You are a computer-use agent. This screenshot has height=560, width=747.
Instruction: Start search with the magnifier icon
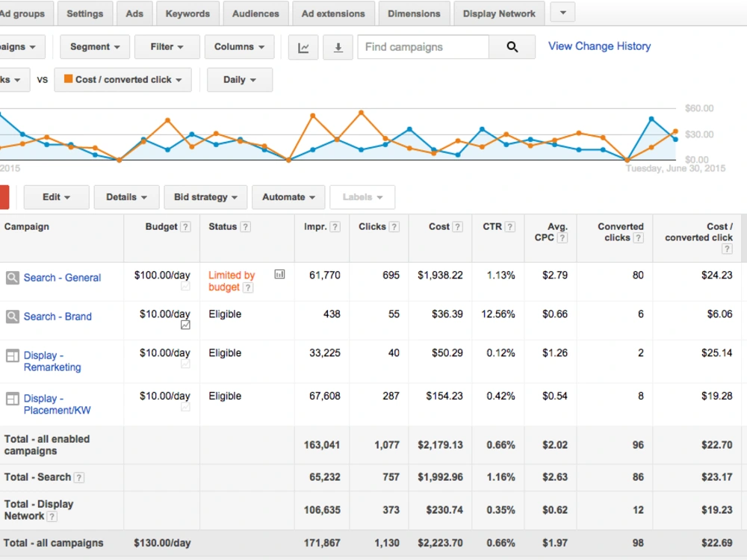coord(512,46)
